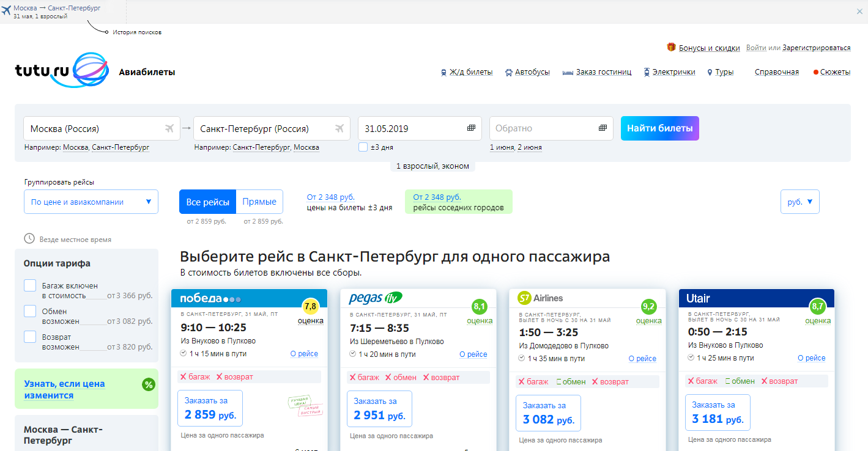Image resolution: width=868 pixels, height=451 pixels.
Task: Click the bed icon next to Заказ гостиниц
Action: coord(568,72)
